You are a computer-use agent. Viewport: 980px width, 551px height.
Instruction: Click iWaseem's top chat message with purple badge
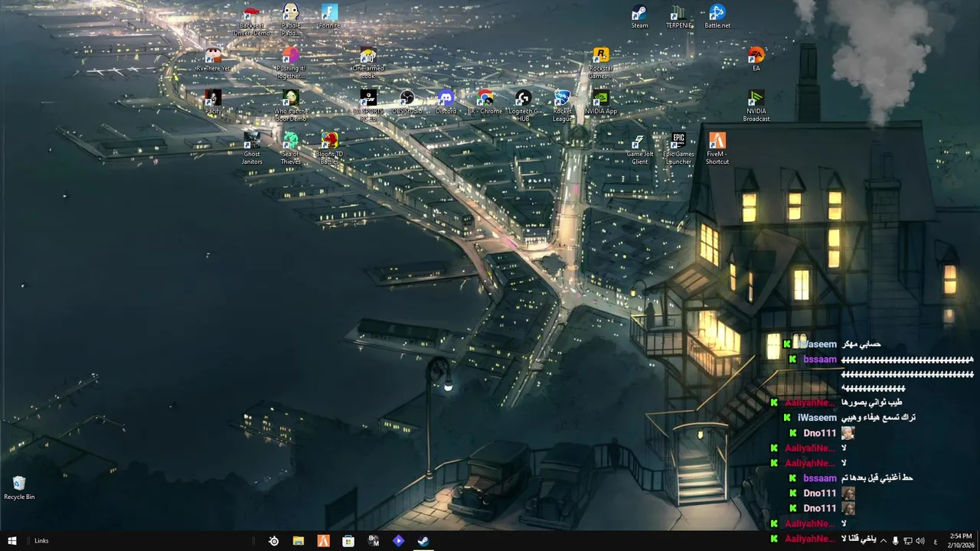tap(831, 344)
